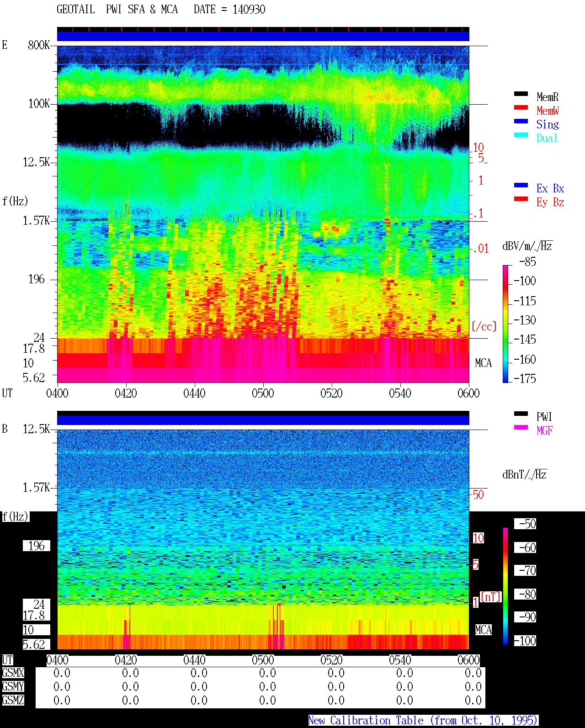Click the -80 magnetic color scale value

526,594
